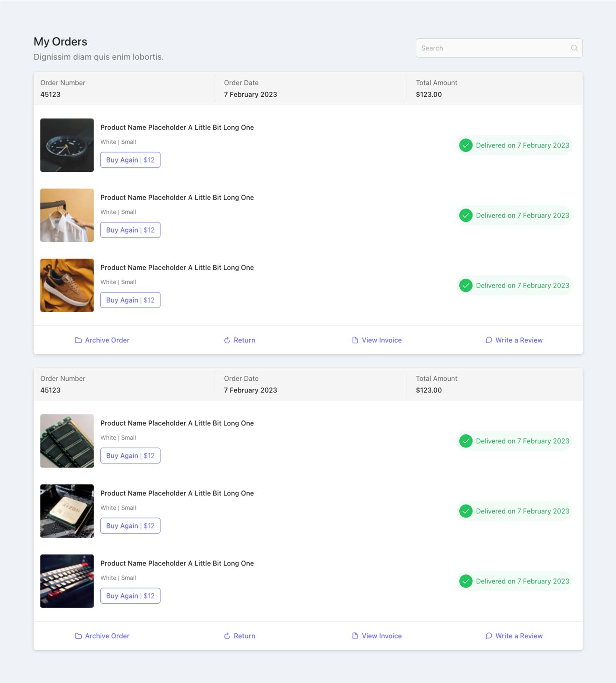Screen dimensions: 616x683
Task: Open the Ryzen CPU product thumbnail
Action: tap(67, 510)
